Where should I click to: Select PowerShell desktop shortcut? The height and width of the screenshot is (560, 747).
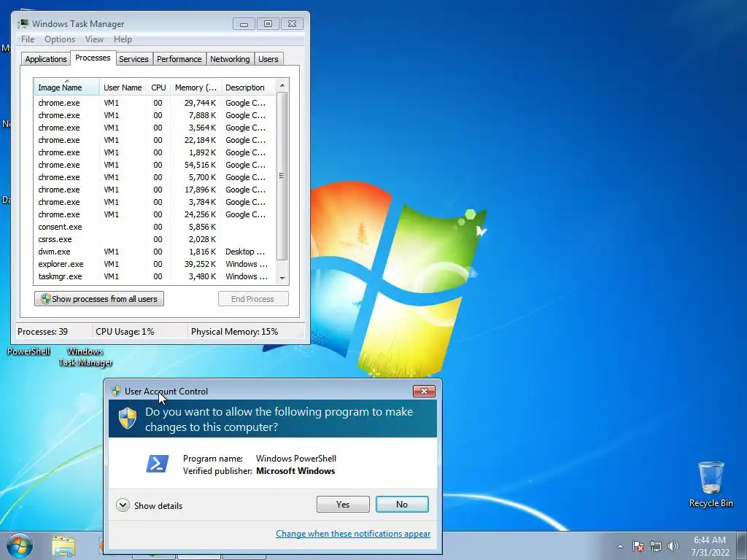click(28, 351)
